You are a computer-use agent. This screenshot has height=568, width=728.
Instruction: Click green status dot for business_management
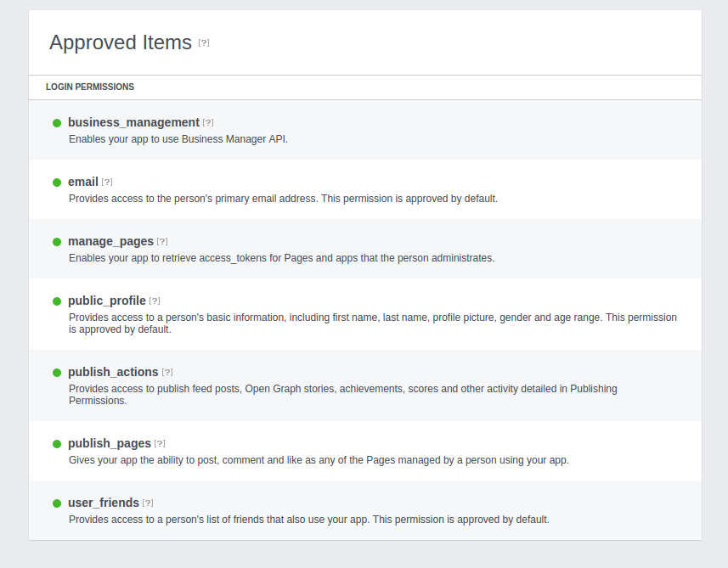point(57,123)
